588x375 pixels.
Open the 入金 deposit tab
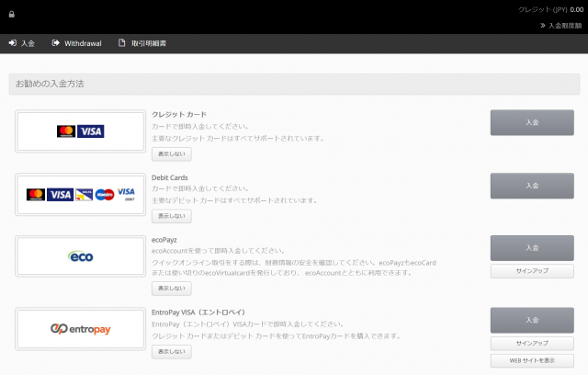click(x=22, y=43)
